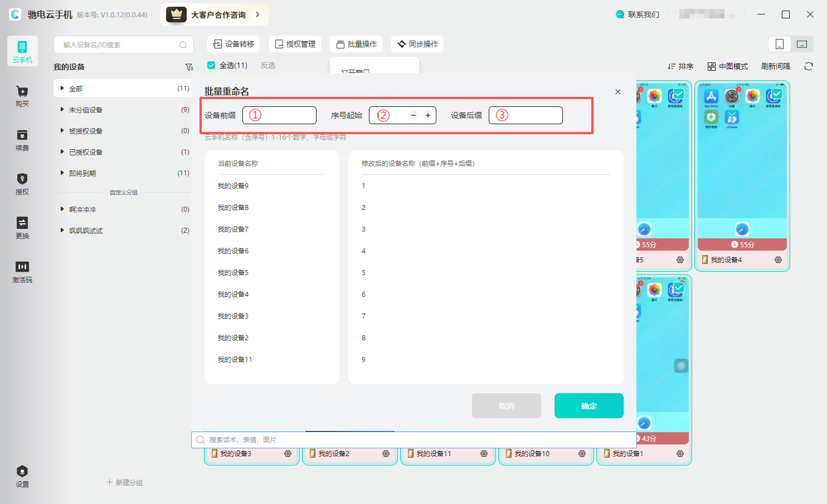Click the device filter funnel icon

tap(189, 67)
